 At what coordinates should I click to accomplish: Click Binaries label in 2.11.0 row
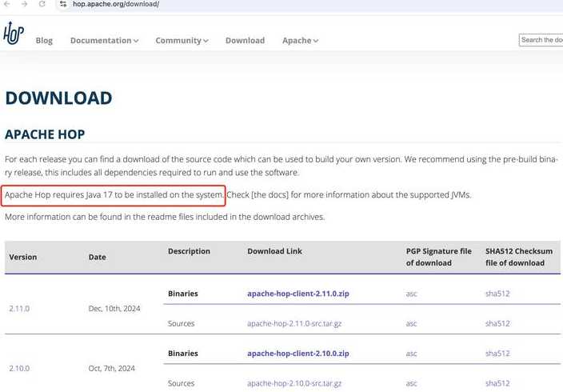coord(183,294)
